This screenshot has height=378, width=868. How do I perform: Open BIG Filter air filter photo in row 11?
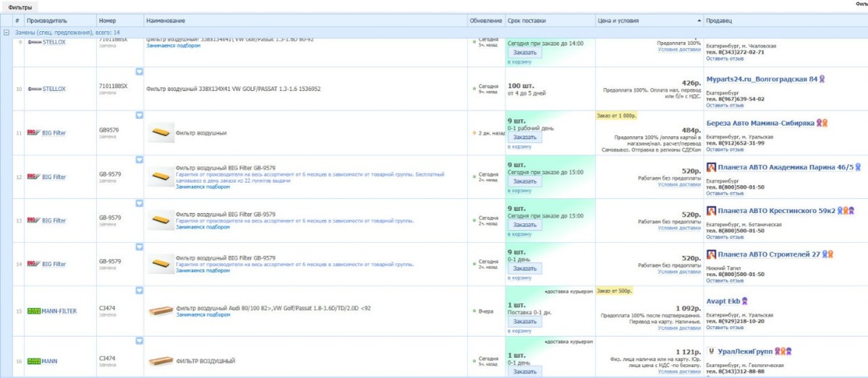coord(161,133)
